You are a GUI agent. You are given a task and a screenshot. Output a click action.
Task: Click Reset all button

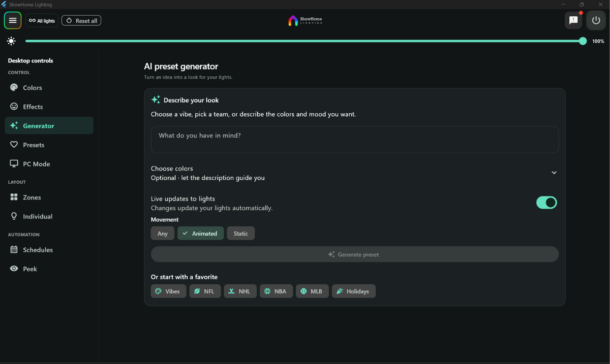(81, 21)
